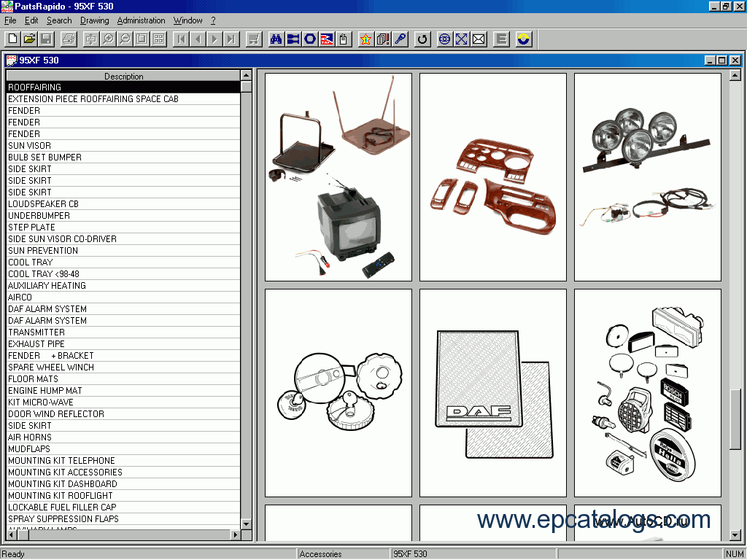The image size is (747, 560).
Task: Open the shopping cart icon
Action: pos(254,39)
